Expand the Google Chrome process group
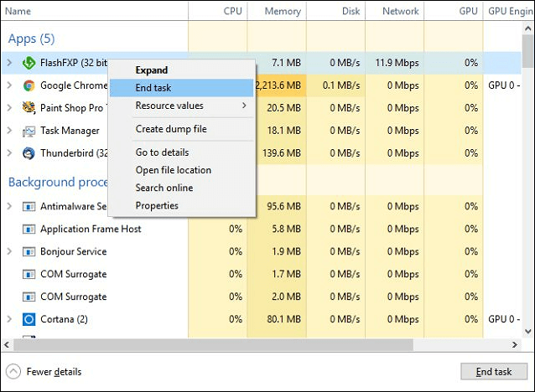 pos(9,85)
